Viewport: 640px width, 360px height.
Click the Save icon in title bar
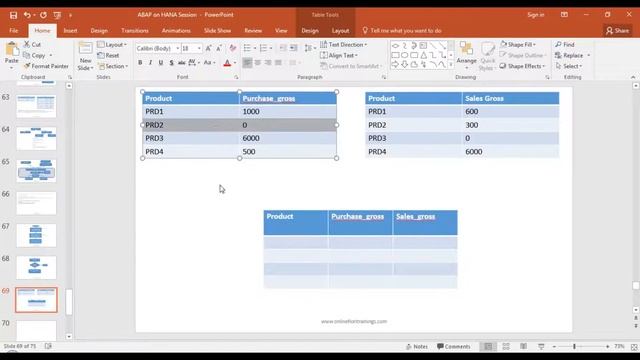tap(13, 15)
